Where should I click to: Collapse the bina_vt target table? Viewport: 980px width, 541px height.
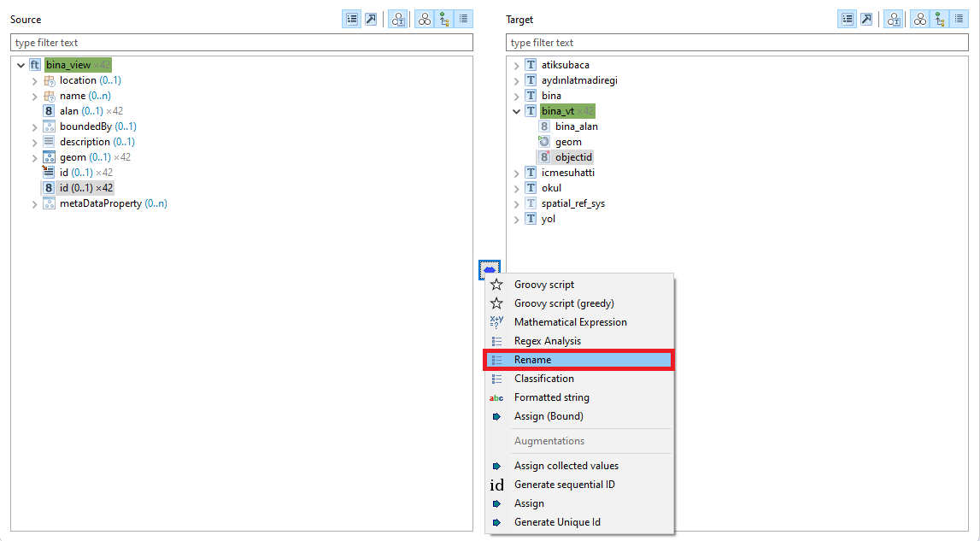point(516,111)
